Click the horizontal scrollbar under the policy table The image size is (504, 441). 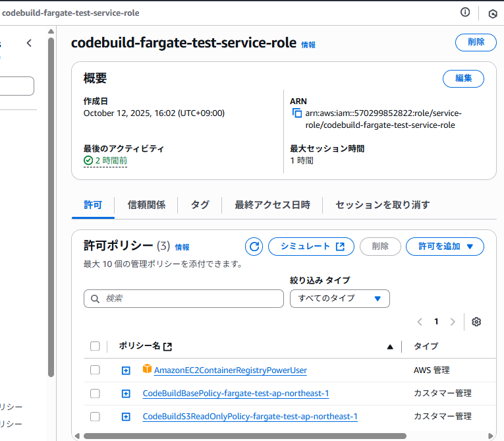point(245,436)
